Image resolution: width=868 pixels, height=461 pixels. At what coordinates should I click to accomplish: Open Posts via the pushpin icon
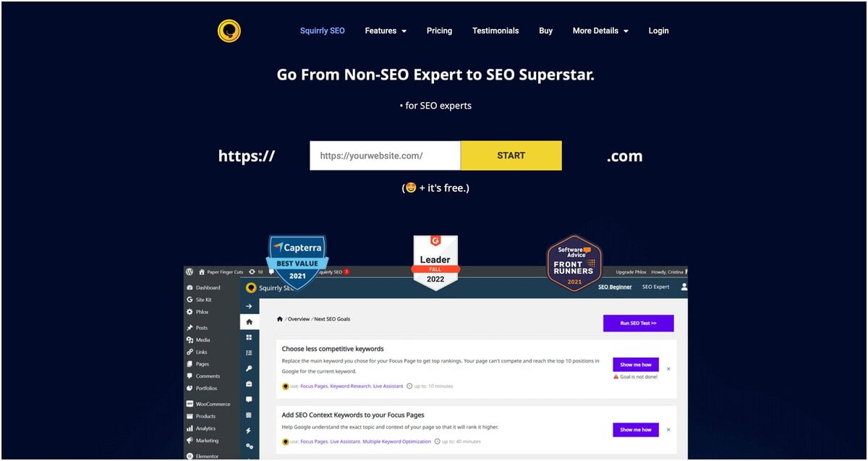[190, 328]
